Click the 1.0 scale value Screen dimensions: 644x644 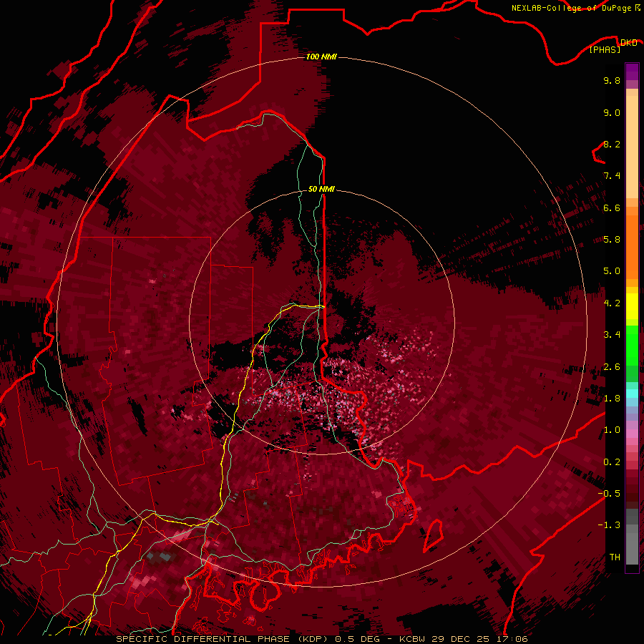tap(612, 430)
